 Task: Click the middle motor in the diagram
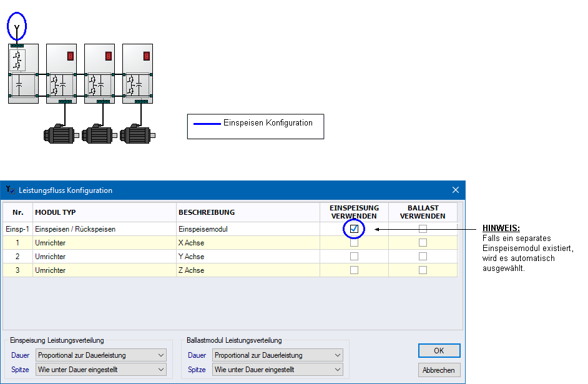coord(97,134)
